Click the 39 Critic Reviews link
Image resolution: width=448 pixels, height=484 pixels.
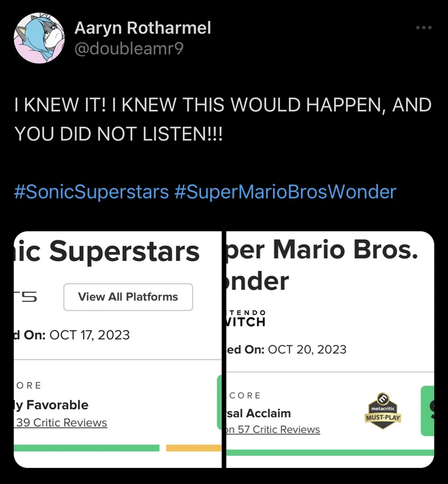click(x=61, y=422)
